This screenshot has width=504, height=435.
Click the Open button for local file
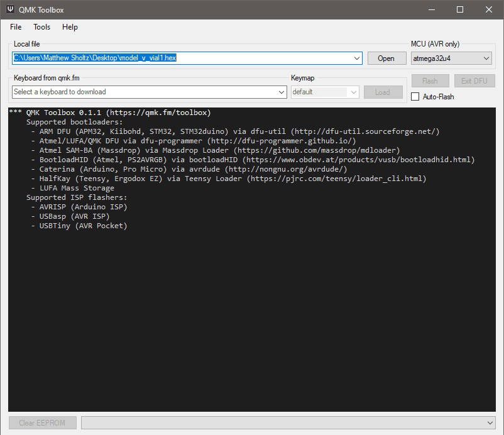click(x=386, y=58)
